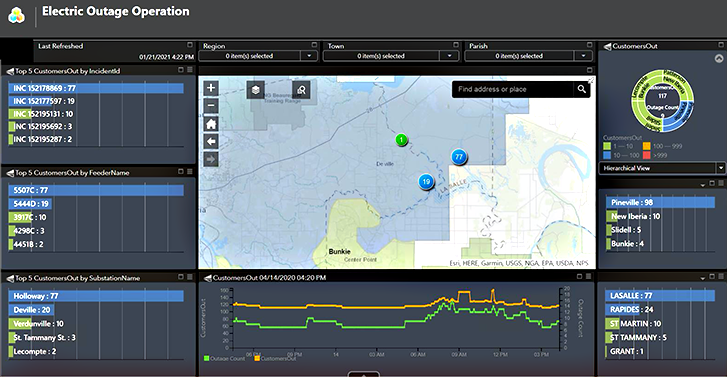Select the LASALLE : 77 parish bar
The width and height of the screenshot is (727, 377).
(660, 295)
